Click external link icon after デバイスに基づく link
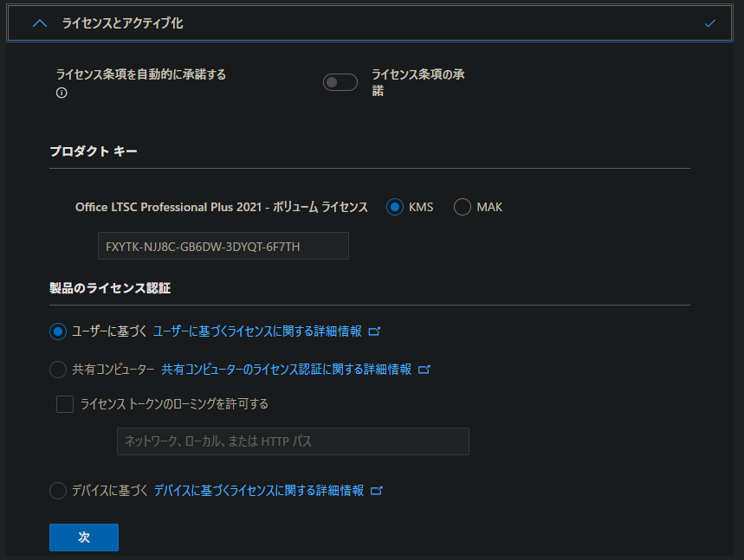This screenshot has height=560, width=744. click(x=377, y=490)
